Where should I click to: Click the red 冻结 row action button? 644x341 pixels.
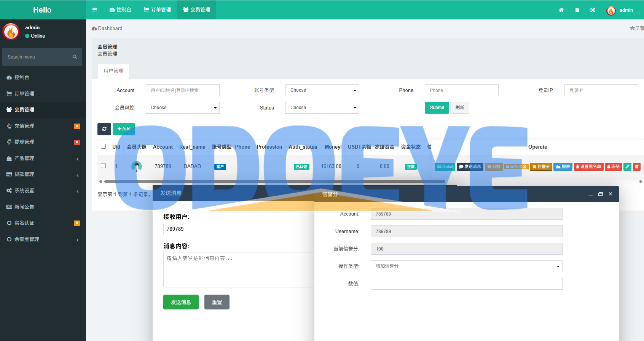pos(613,167)
